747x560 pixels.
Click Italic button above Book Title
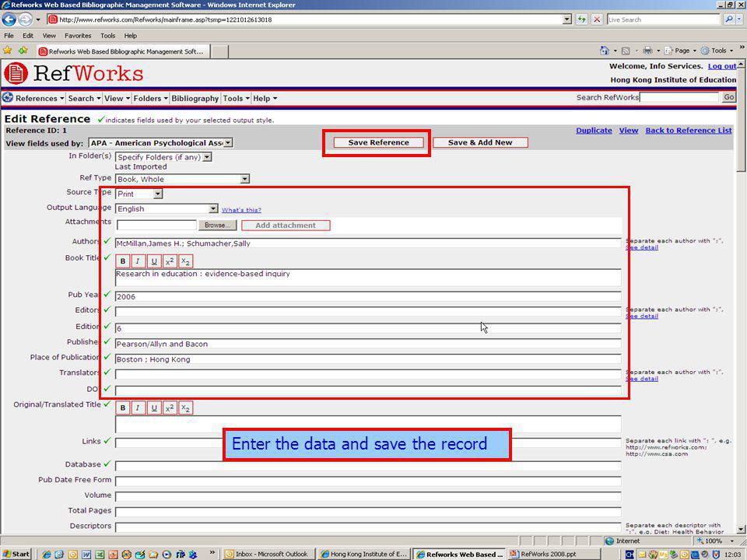[x=139, y=261]
